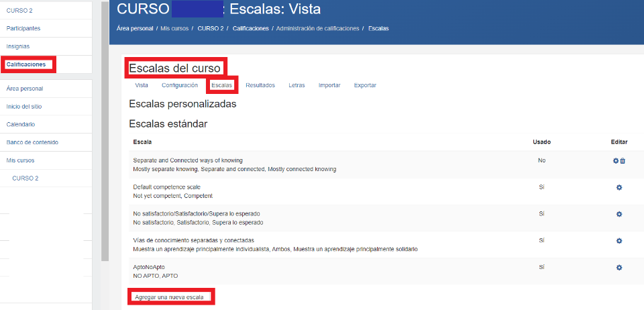Click Administración de calificaciones in the breadcrumb
This screenshot has height=310, width=644.
[317, 29]
